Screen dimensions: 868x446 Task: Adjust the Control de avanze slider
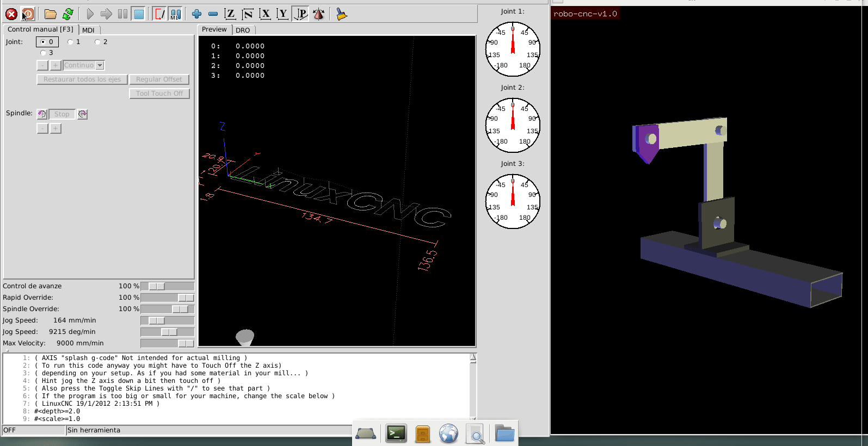click(x=168, y=286)
